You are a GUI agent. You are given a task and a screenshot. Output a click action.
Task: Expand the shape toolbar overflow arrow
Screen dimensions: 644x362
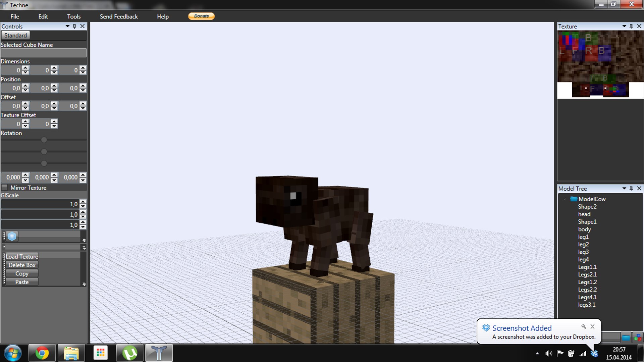pyautogui.click(x=84, y=240)
